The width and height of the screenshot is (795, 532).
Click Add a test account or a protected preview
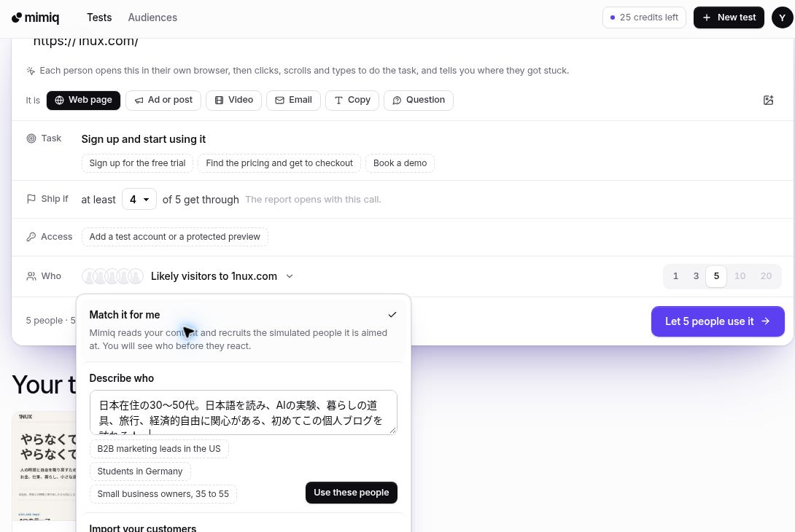point(175,237)
